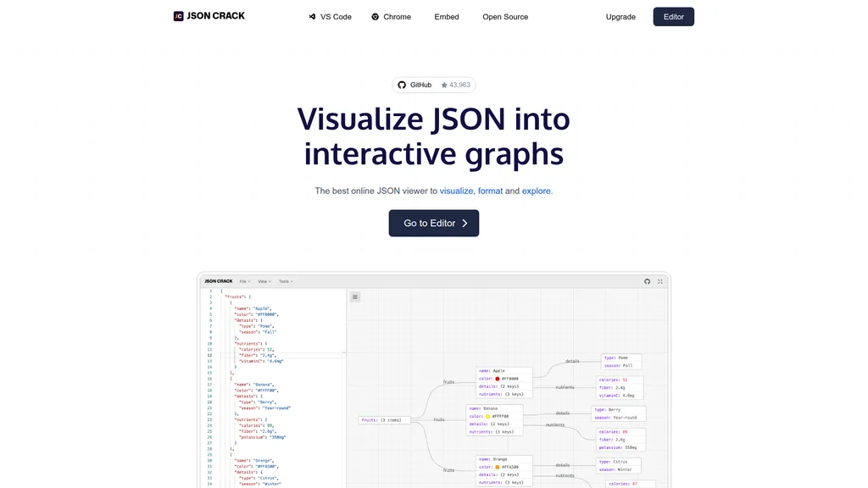Viewport: 868px width, 488px height.
Task: Click the hamburger menu icon on the graph
Action: tap(355, 297)
